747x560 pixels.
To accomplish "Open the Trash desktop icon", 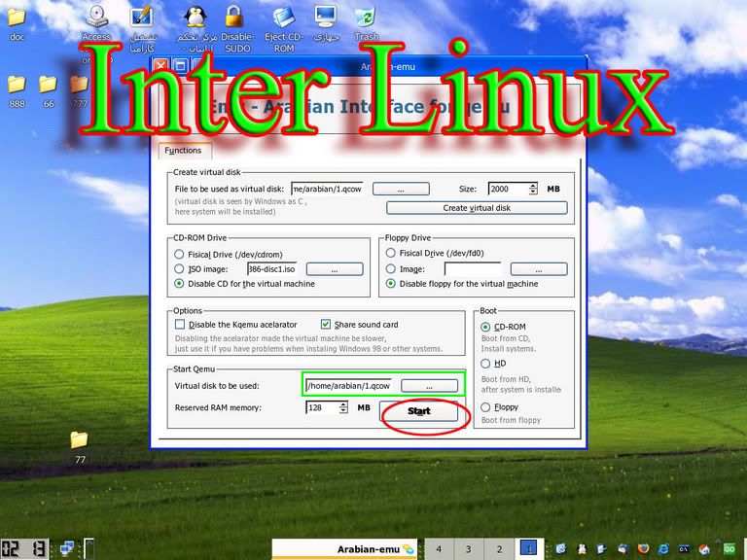I will tap(366, 17).
